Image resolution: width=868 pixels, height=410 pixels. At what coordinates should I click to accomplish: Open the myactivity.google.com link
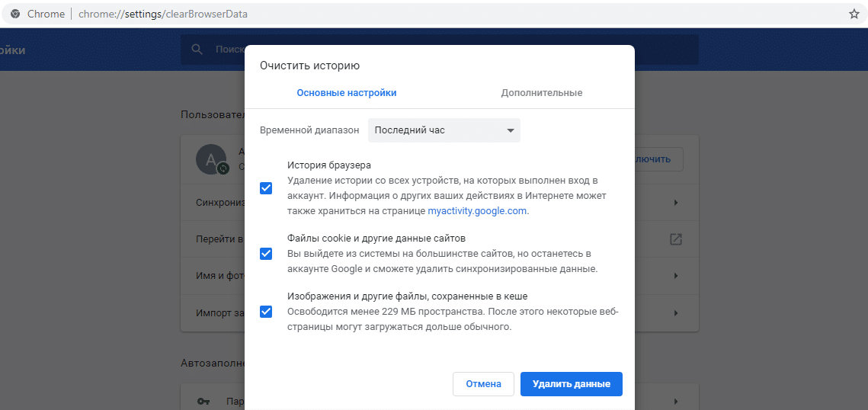[x=477, y=211]
